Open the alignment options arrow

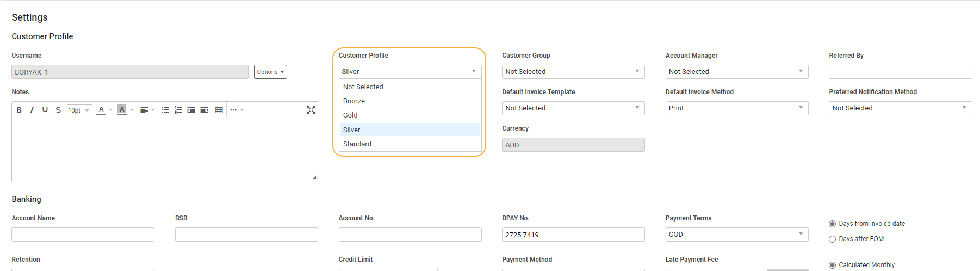(153, 110)
